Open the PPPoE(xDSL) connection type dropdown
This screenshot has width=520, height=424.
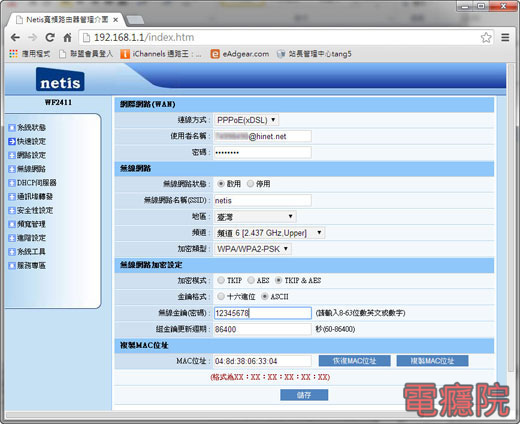(246, 120)
